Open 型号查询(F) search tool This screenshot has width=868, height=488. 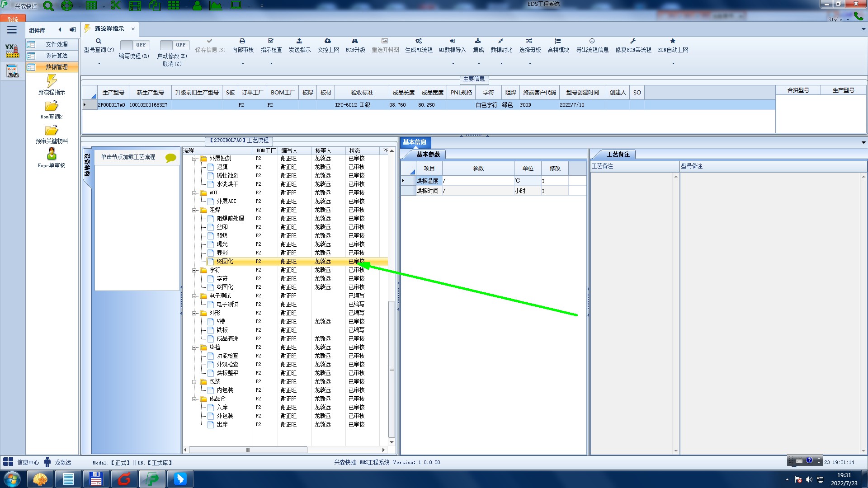coord(99,45)
